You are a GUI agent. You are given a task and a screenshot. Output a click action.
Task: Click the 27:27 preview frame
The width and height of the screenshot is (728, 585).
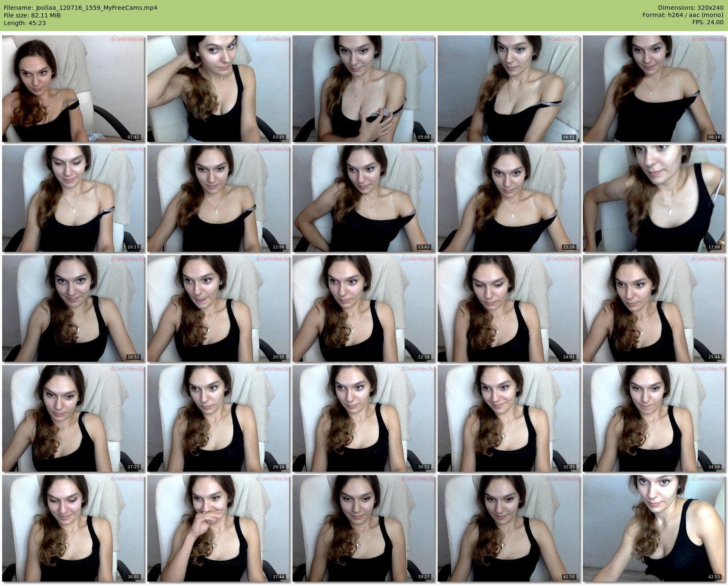pyautogui.click(x=73, y=418)
